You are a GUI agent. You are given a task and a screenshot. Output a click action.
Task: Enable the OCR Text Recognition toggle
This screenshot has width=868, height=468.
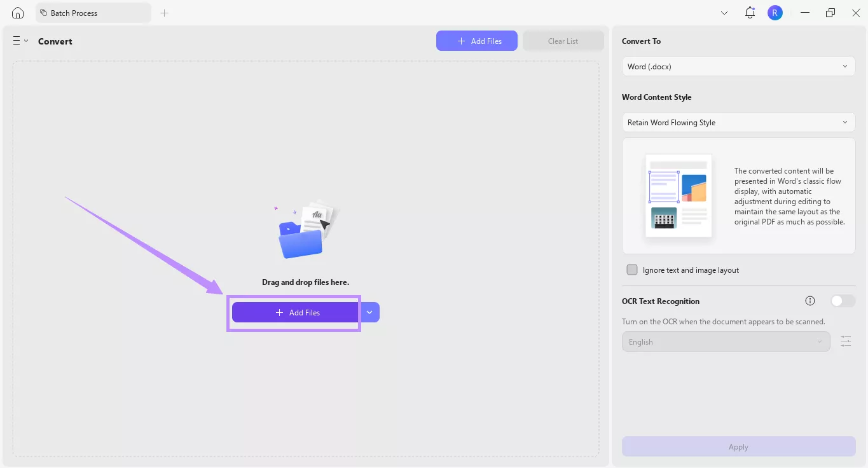[843, 300]
